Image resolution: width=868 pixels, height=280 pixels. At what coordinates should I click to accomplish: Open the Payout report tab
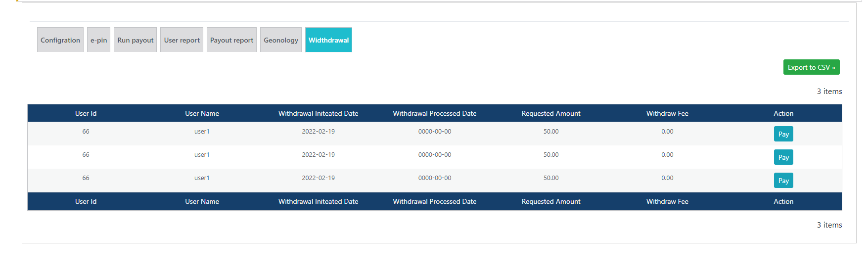pos(231,40)
